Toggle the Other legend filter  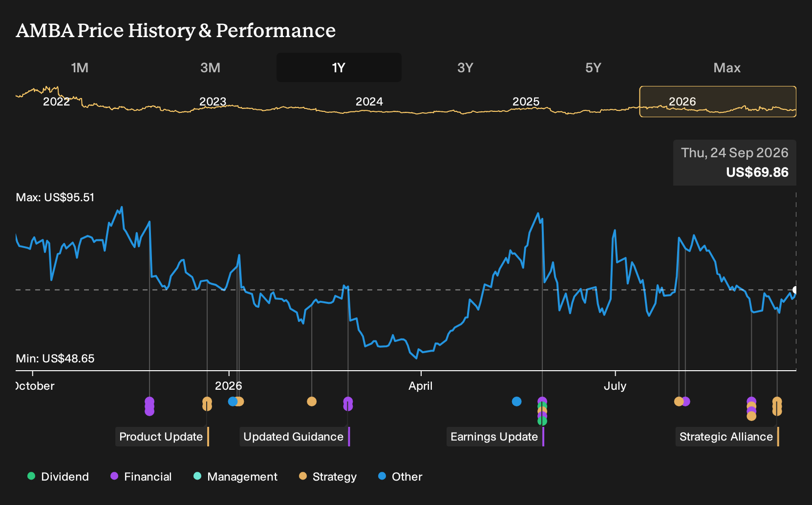pyautogui.click(x=400, y=477)
